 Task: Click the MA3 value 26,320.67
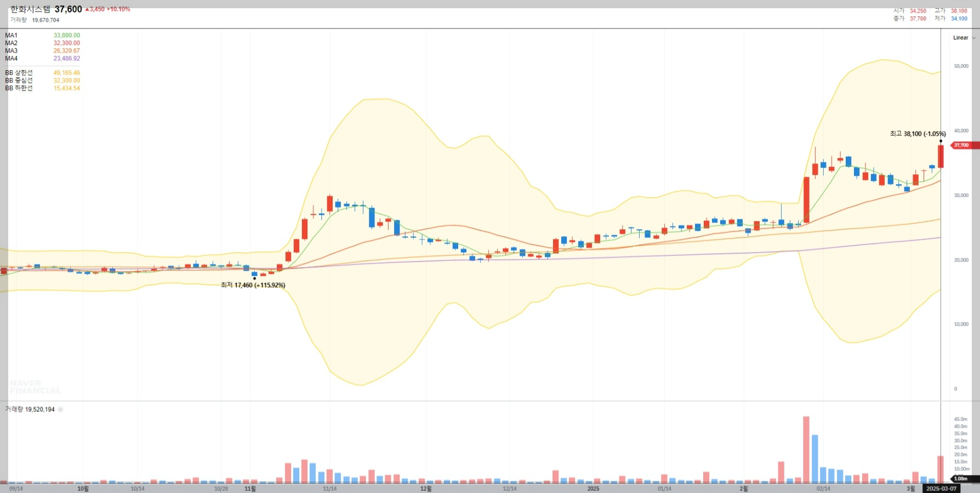pyautogui.click(x=67, y=51)
